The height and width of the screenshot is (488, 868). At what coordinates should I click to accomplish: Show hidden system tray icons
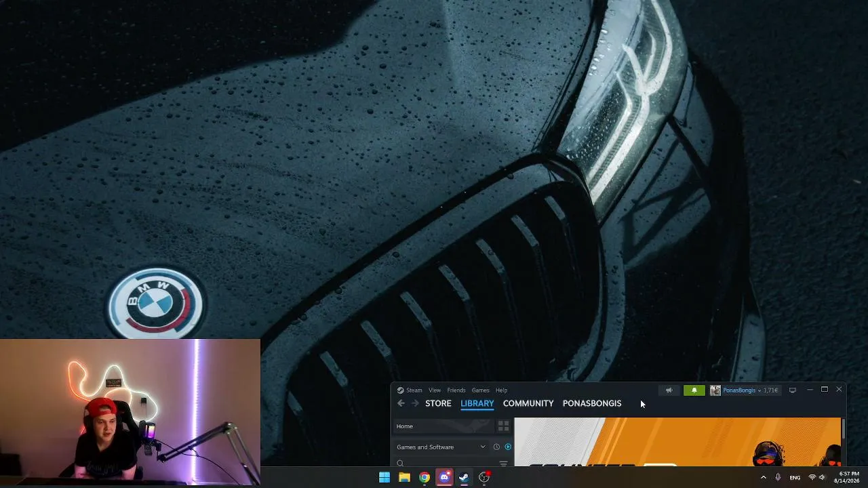(x=763, y=477)
